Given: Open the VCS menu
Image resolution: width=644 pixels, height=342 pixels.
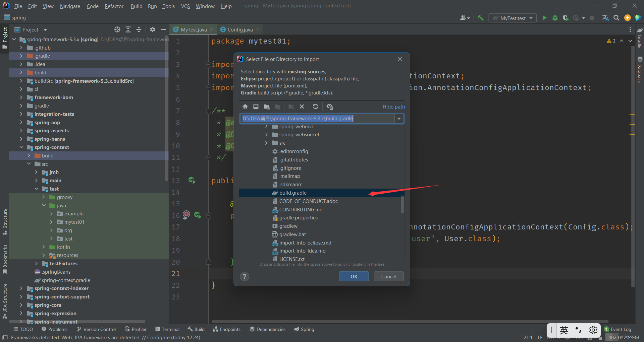Looking at the screenshot, I should (x=185, y=6).
